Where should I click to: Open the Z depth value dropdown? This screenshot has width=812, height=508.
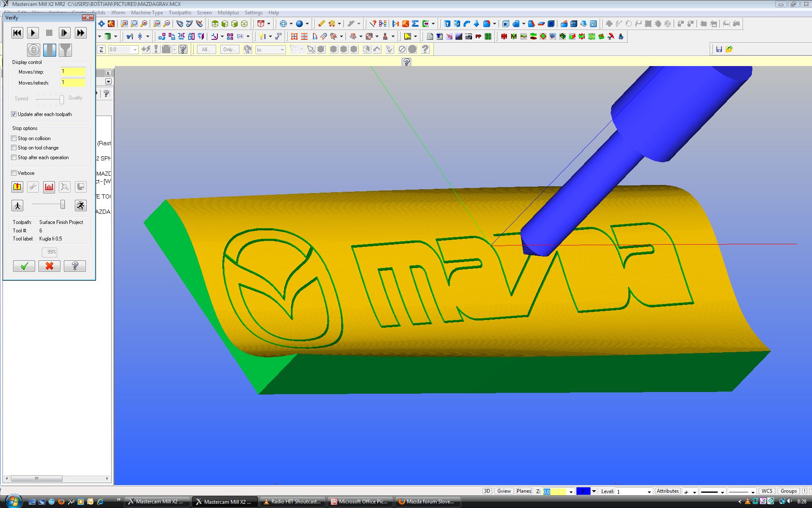tap(135, 50)
